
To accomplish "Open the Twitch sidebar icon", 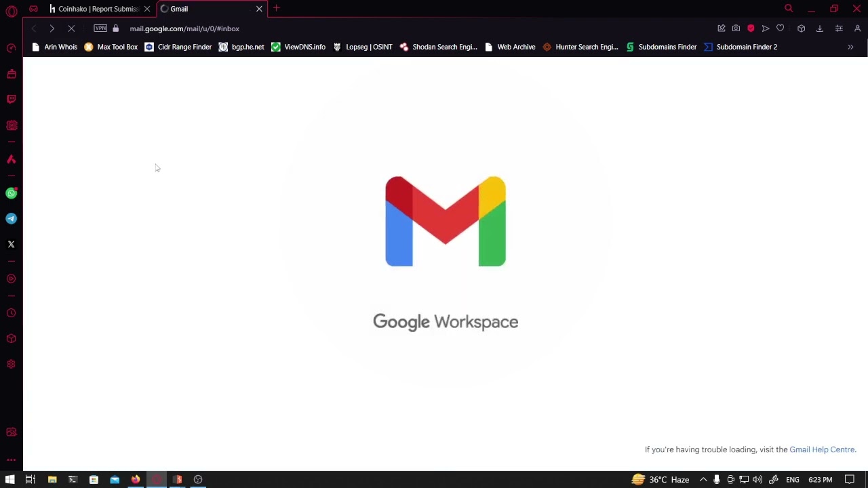I will 12,99.
